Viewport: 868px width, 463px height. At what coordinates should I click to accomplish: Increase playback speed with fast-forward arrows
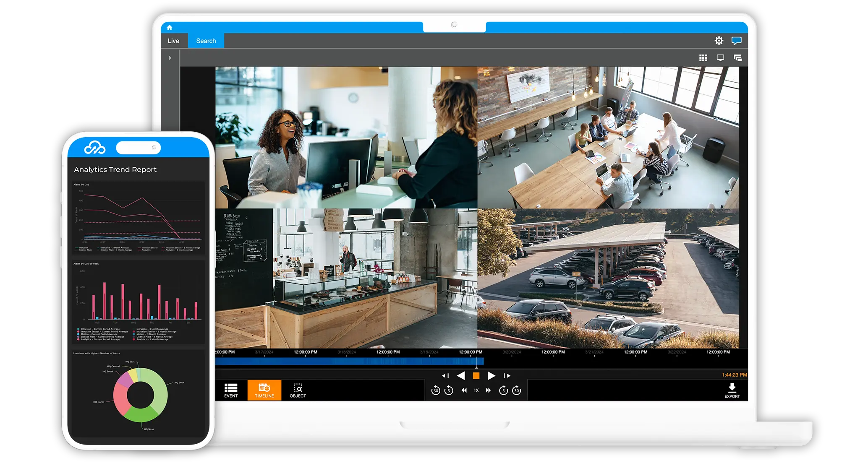point(488,390)
